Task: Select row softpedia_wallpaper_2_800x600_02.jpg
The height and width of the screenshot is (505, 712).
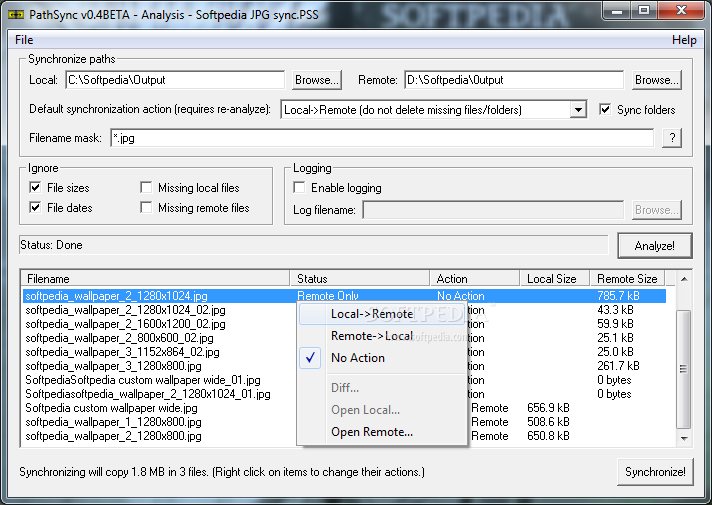Action: point(344,338)
